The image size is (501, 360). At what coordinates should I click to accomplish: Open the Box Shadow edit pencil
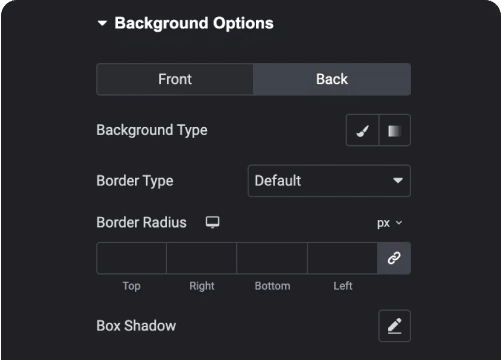click(394, 326)
